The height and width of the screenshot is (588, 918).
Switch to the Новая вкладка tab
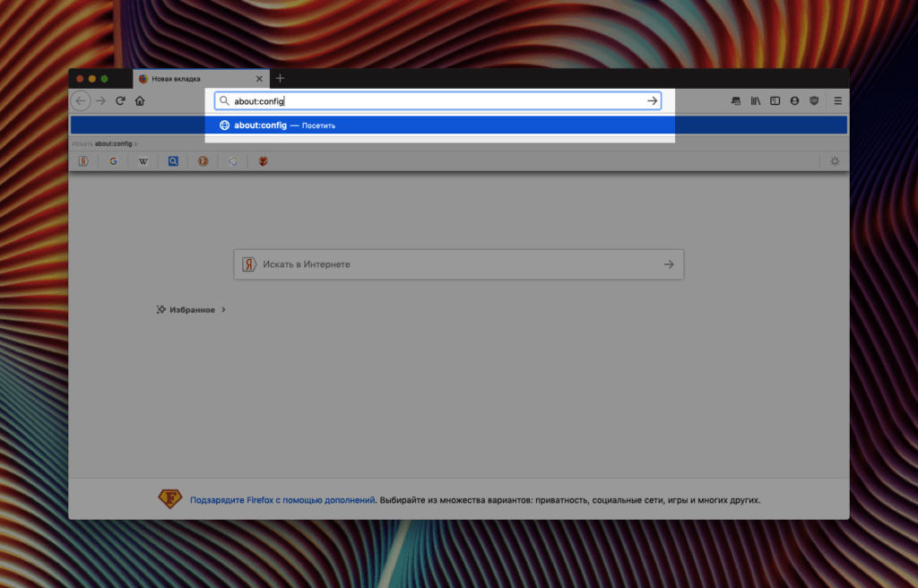(x=193, y=78)
